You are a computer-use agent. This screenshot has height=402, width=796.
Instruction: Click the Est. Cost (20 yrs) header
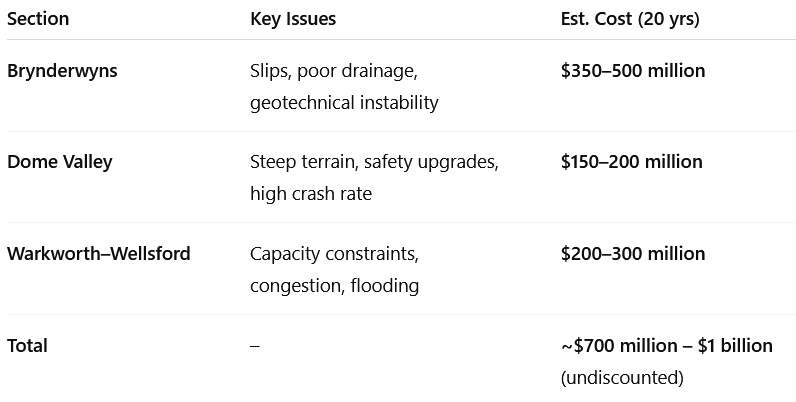630,19
